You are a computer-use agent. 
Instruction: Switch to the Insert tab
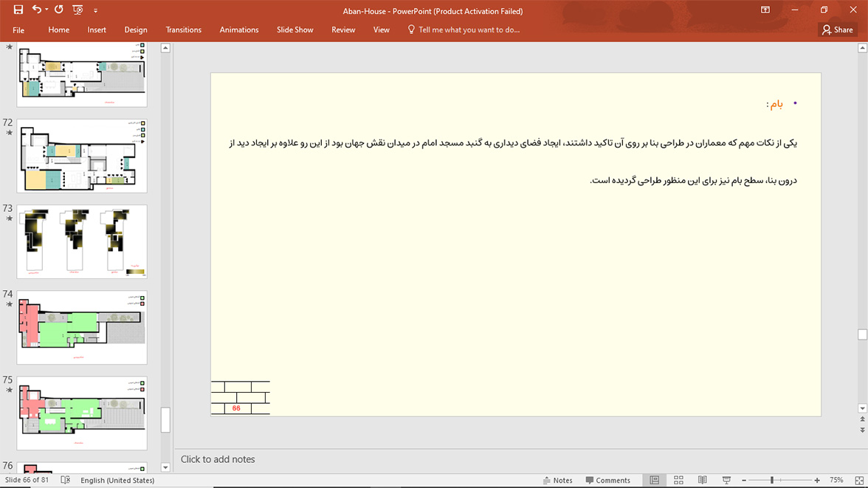coord(97,30)
